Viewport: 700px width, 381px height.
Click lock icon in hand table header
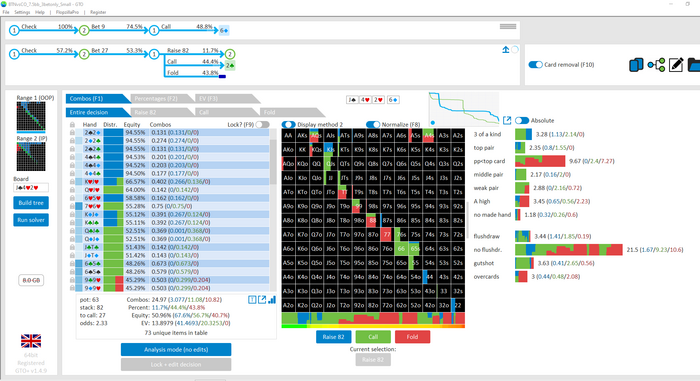[72, 125]
